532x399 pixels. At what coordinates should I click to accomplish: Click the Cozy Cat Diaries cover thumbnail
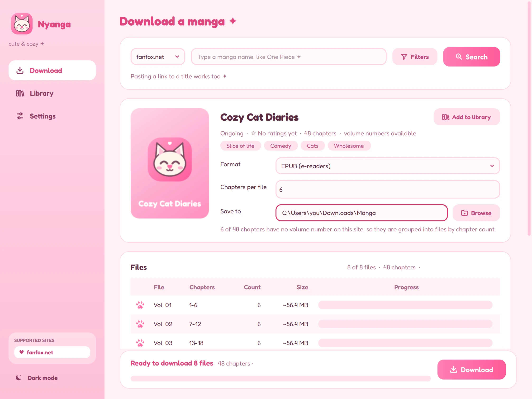point(170,163)
